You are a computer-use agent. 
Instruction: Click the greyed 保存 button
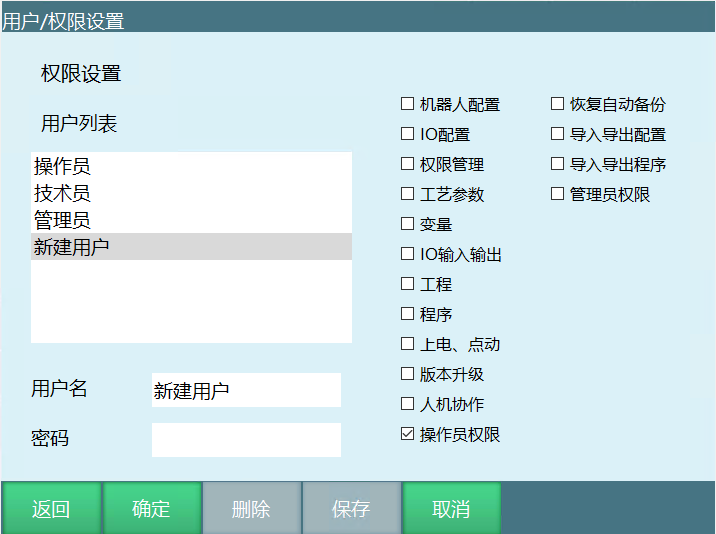pos(352,508)
